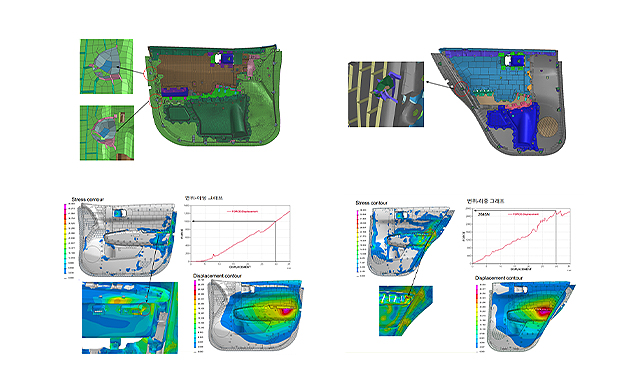The width and height of the screenshot is (640, 390).
Task: Click the red series legend in rear door graph
Action: point(523,214)
